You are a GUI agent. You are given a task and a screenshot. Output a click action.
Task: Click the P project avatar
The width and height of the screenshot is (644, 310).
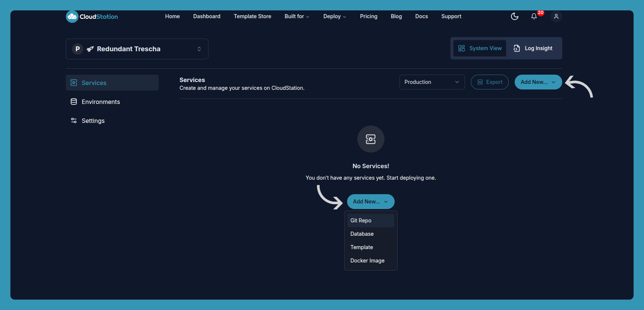[78, 49]
